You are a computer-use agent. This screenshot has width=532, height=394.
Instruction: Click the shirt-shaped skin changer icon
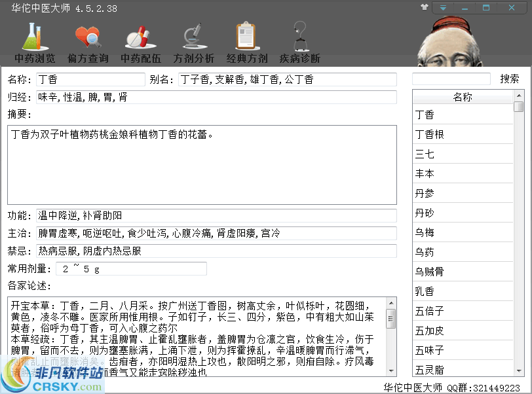[424, 7]
